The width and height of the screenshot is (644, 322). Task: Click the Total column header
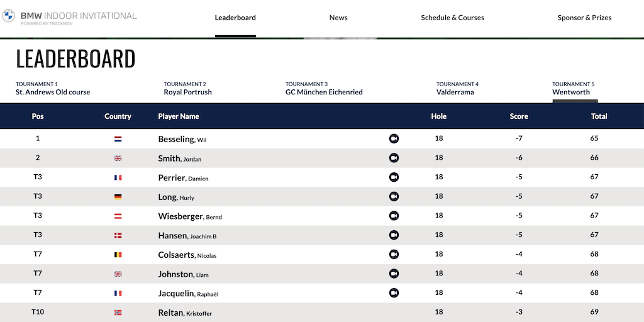[x=599, y=116]
